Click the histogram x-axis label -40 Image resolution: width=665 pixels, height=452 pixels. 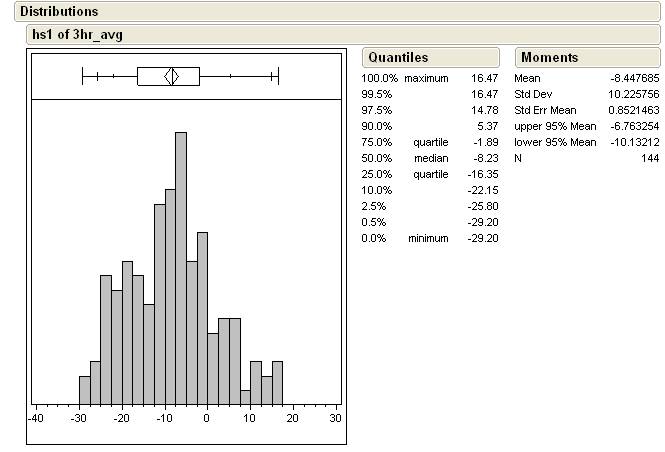click(x=36, y=417)
